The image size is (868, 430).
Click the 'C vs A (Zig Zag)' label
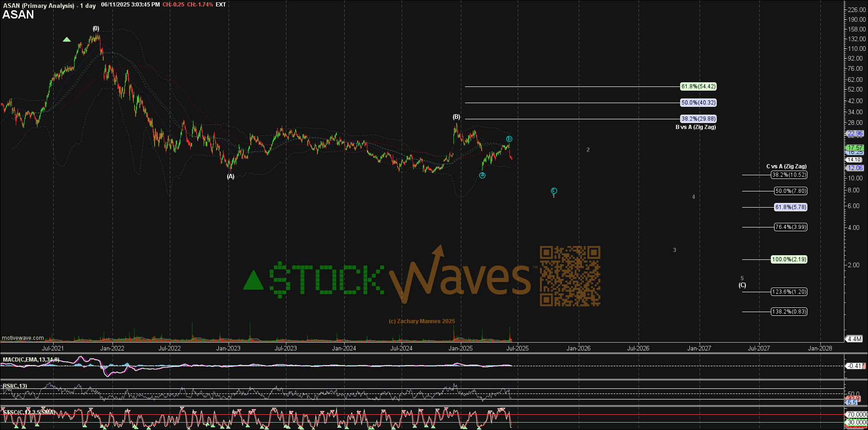tap(786, 166)
